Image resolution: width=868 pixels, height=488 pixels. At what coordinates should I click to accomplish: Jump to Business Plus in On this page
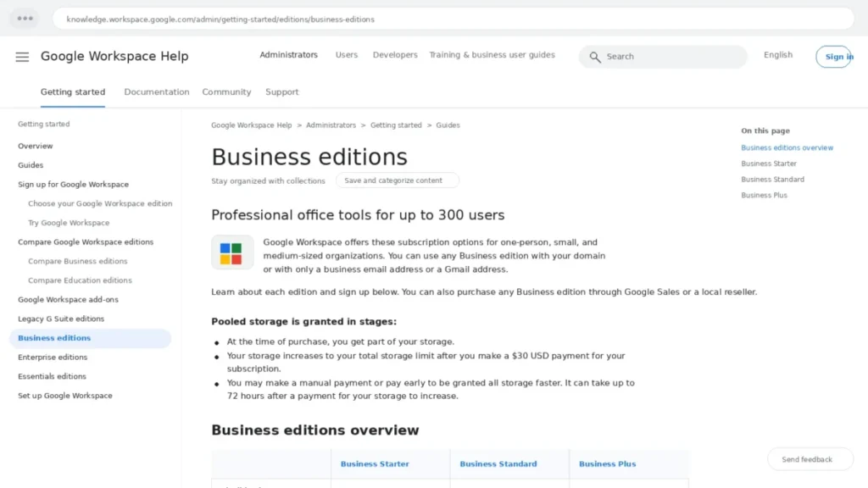click(x=764, y=195)
